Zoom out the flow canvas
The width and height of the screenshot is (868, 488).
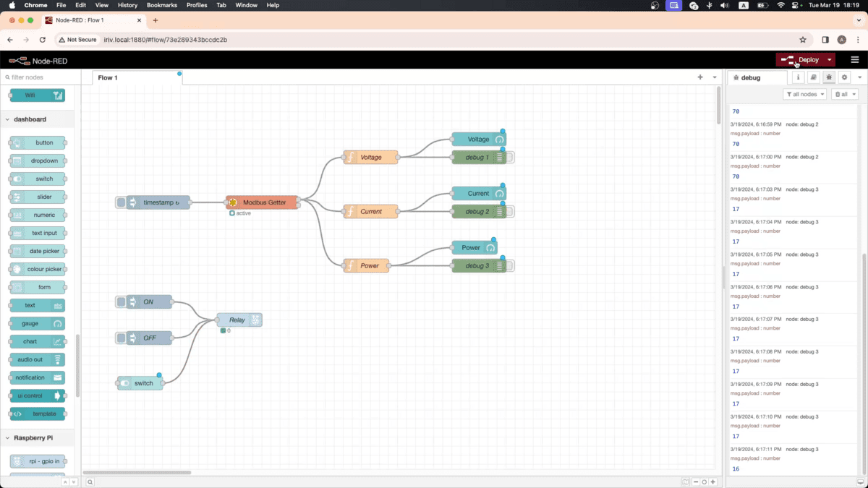[x=696, y=481]
